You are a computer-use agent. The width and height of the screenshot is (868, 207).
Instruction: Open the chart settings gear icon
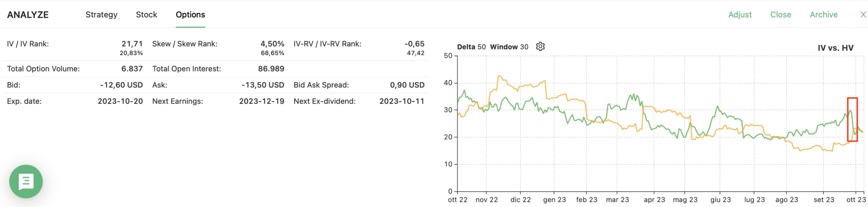pos(540,47)
